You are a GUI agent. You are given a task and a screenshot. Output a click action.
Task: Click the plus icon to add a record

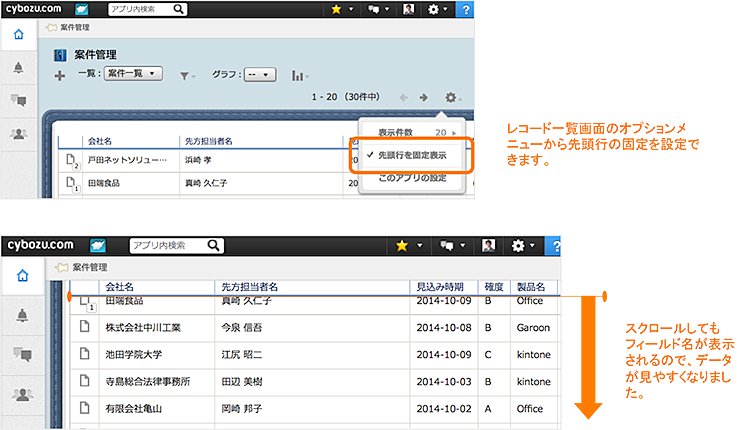click(x=60, y=75)
